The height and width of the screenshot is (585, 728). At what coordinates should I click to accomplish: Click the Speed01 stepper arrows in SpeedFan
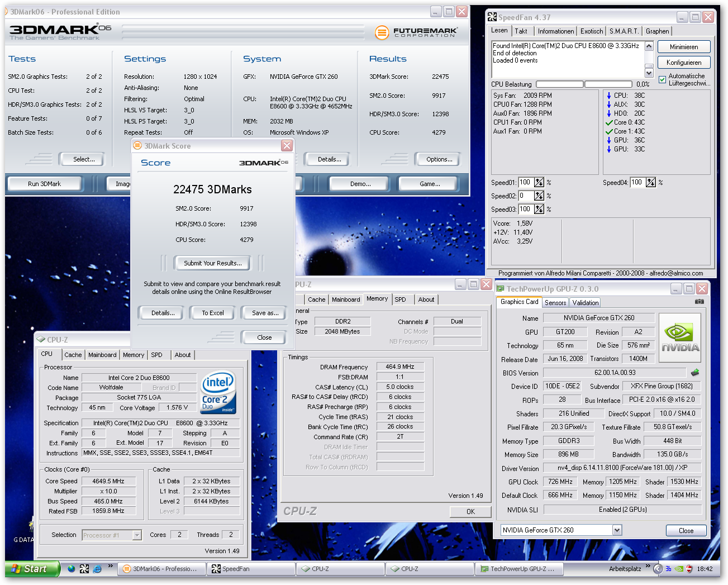coord(539,182)
